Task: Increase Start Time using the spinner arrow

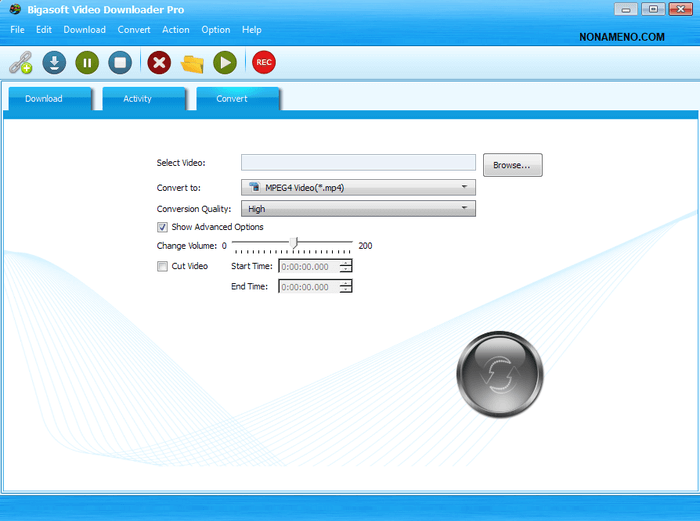Action: tap(346, 263)
